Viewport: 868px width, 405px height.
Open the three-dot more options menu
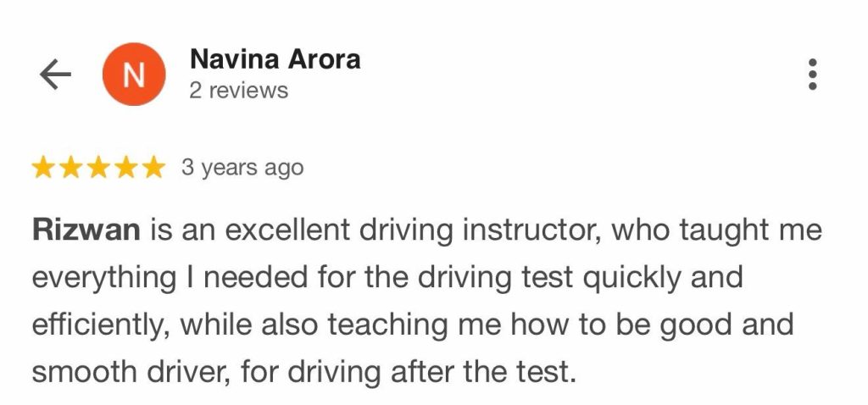click(x=812, y=75)
